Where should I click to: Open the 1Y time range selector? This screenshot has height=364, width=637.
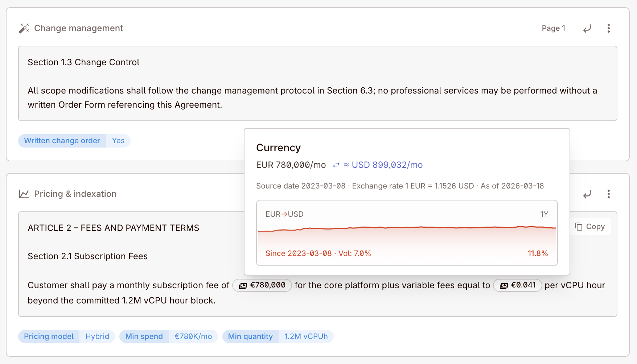544,214
